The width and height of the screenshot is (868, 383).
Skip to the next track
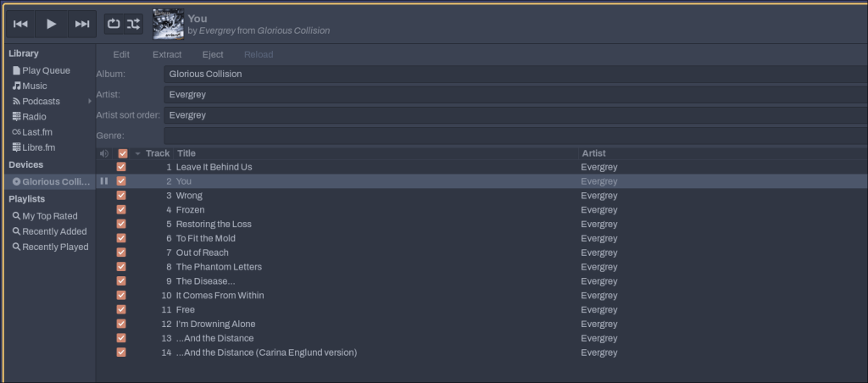(82, 24)
